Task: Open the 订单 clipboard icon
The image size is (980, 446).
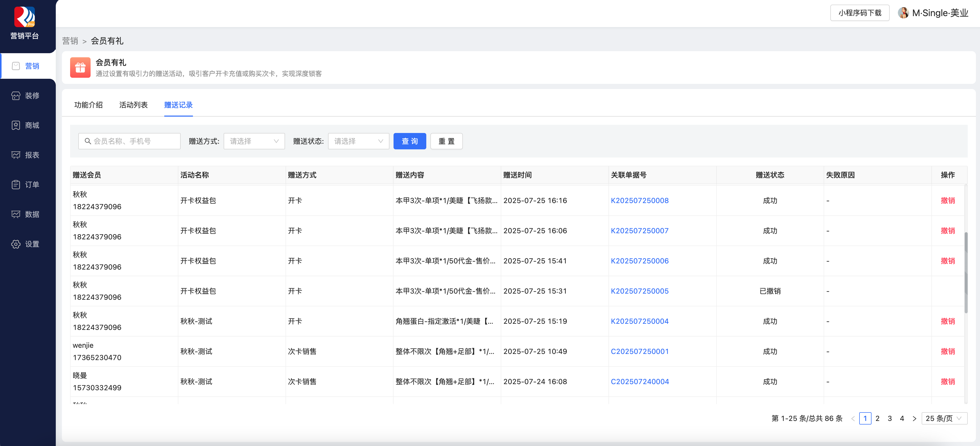Action: coord(16,184)
